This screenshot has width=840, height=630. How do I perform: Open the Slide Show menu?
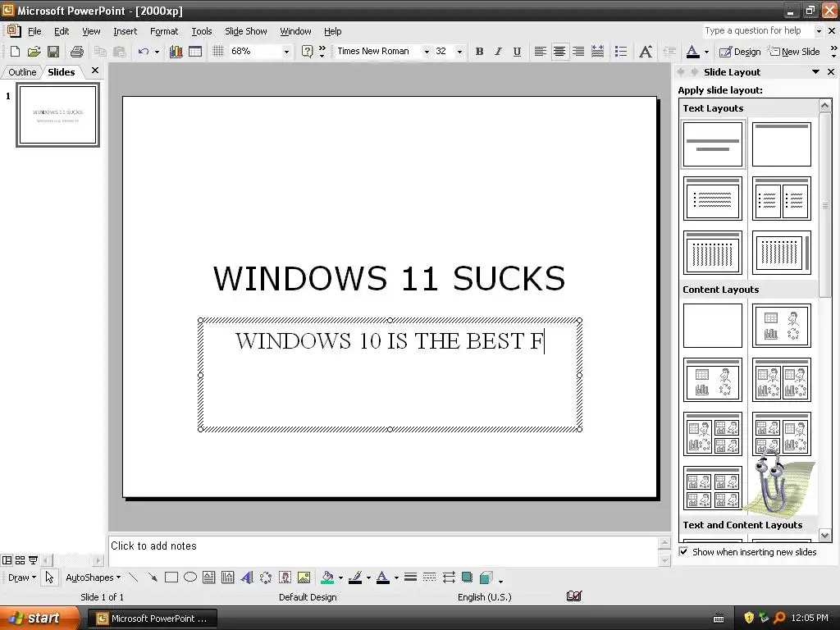(246, 31)
